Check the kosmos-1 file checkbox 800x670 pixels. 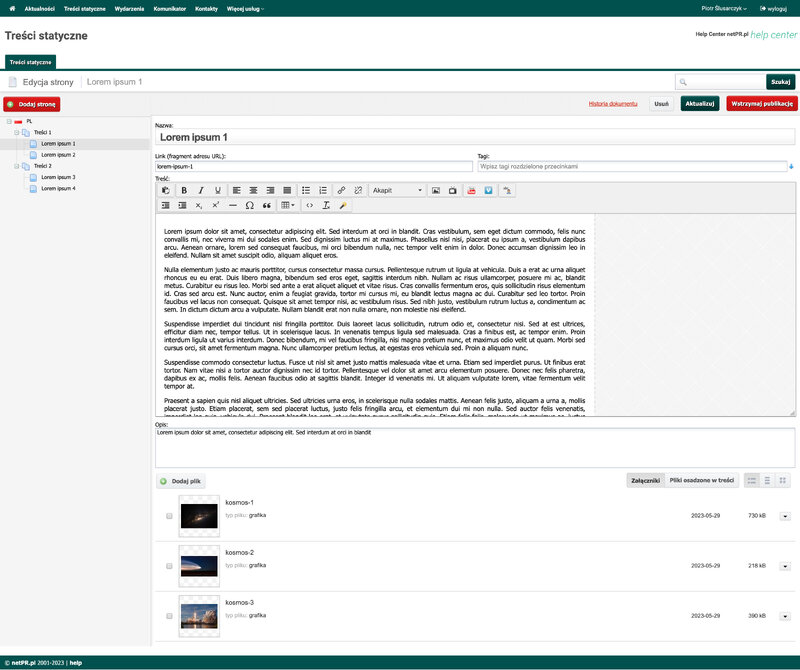[x=169, y=515]
